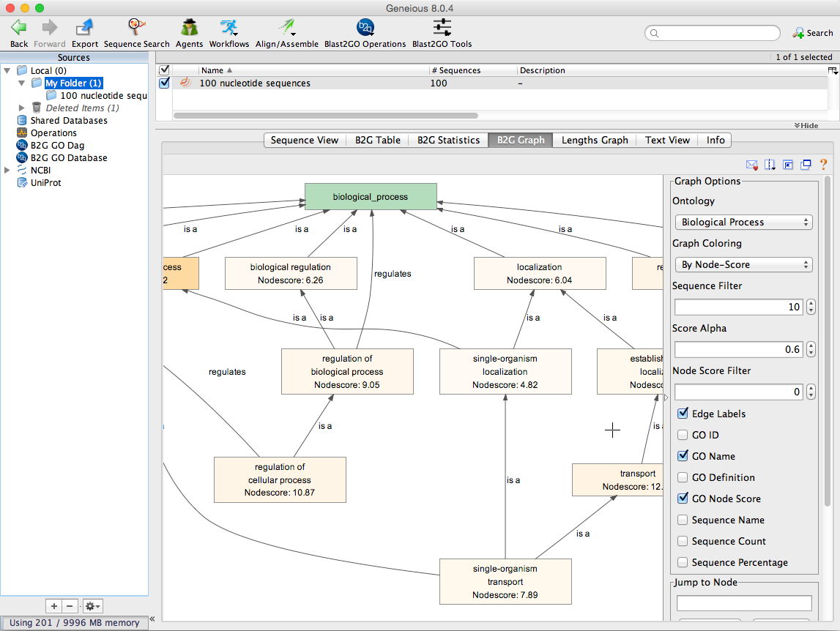Screen dimensions: 840x631
Task: Select the UniProt source
Action: point(45,183)
